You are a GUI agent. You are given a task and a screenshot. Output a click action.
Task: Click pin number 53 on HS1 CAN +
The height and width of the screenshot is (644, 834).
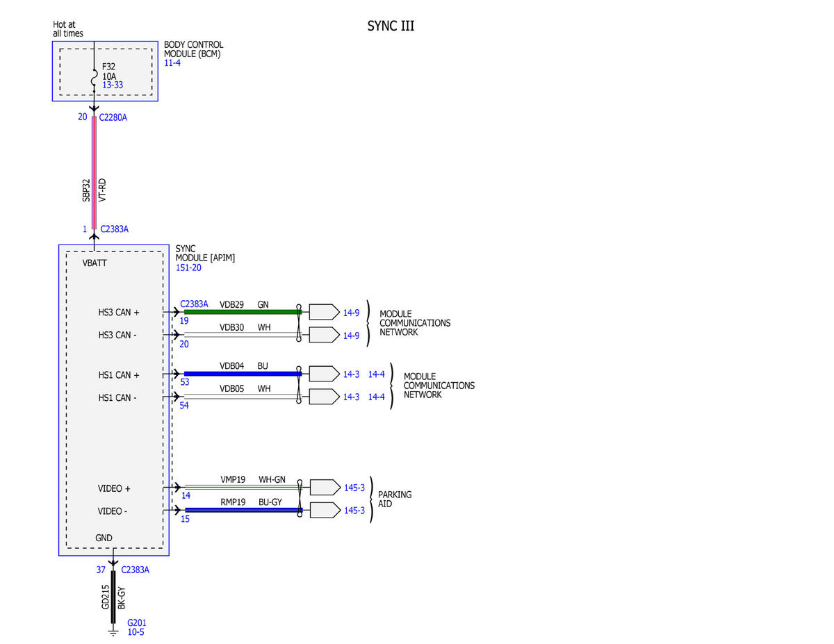(x=184, y=383)
